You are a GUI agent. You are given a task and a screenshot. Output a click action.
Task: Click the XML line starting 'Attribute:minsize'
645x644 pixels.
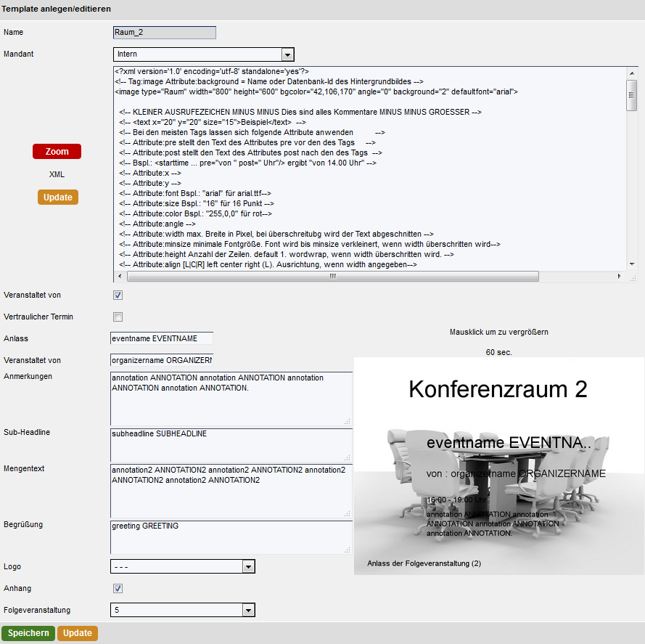click(x=310, y=244)
